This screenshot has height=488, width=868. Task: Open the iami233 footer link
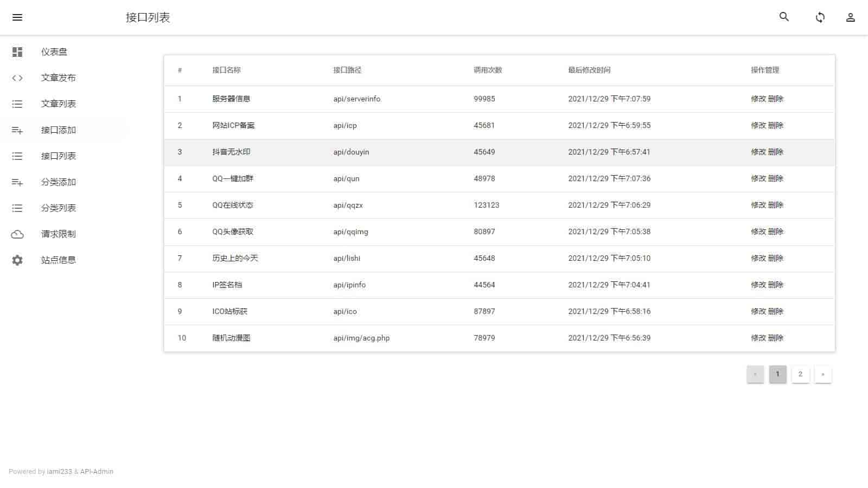click(x=59, y=472)
